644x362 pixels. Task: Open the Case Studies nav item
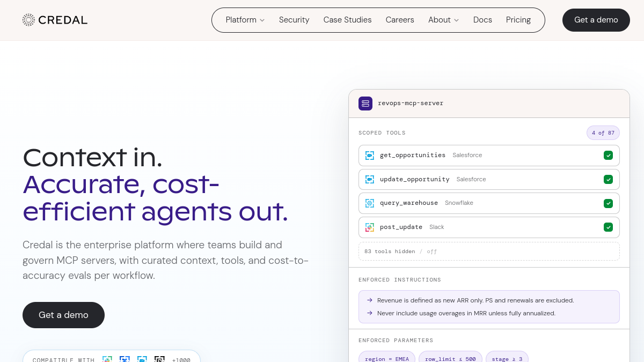point(347,20)
